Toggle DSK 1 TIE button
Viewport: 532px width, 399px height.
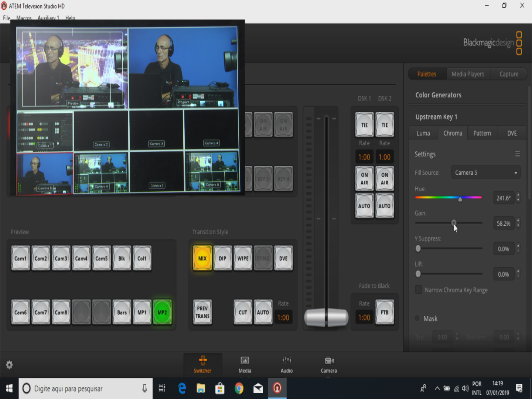click(x=364, y=125)
